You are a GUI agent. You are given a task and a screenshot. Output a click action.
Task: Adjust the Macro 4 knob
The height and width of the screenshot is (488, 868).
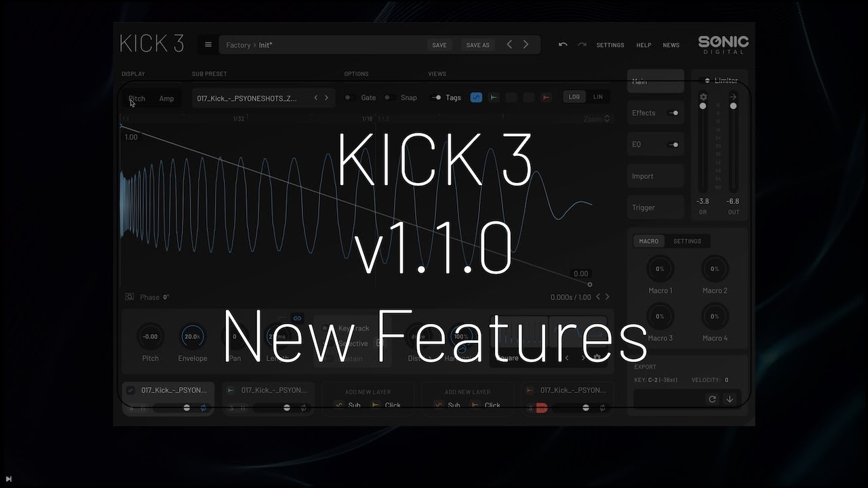715,317
